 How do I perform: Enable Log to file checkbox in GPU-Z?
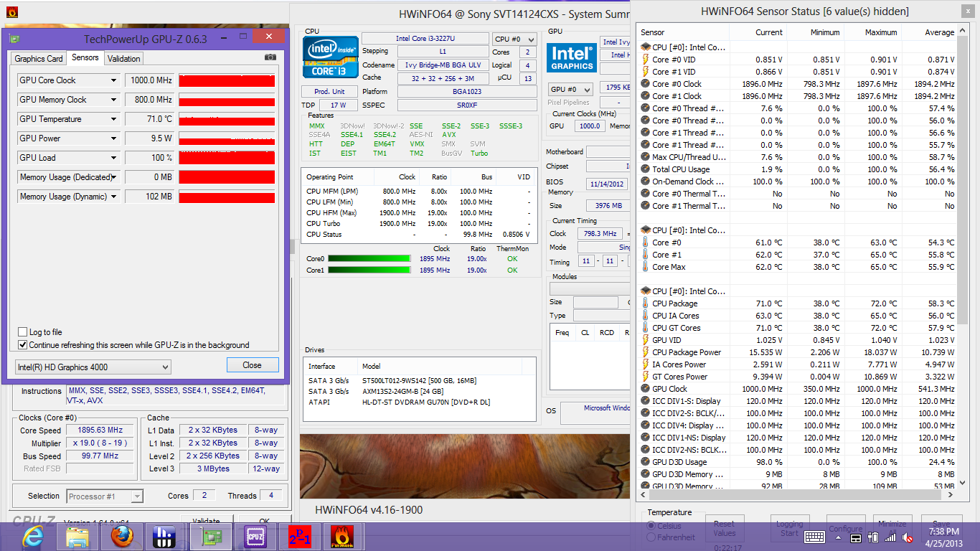22,332
